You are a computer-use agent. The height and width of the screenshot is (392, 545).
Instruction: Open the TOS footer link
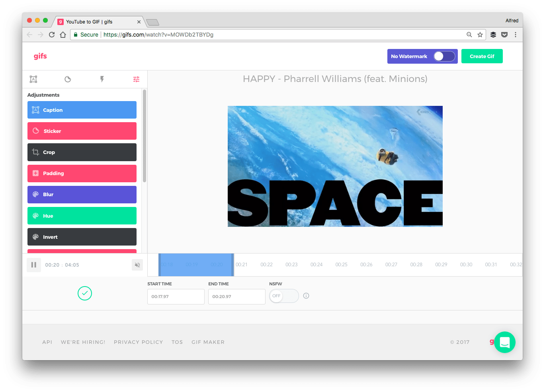point(177,342)
